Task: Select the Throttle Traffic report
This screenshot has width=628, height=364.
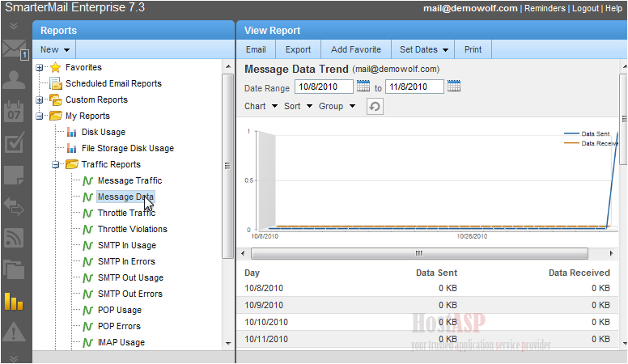Action: [x=126, y=213]
